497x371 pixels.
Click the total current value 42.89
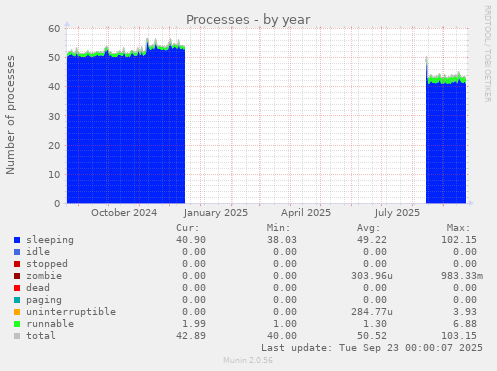point(191,336)
